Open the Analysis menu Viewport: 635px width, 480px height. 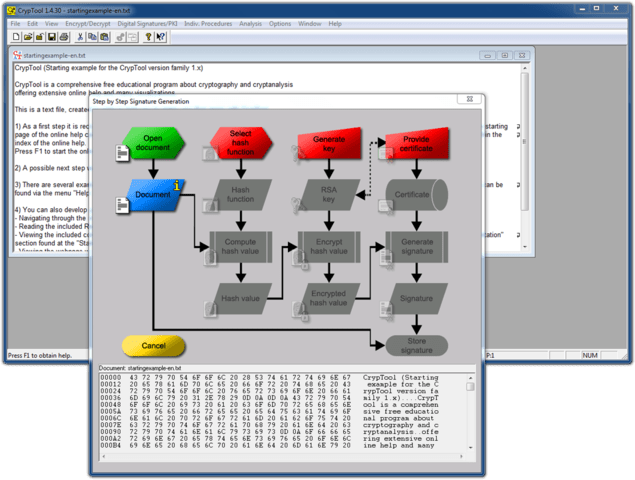250,24
